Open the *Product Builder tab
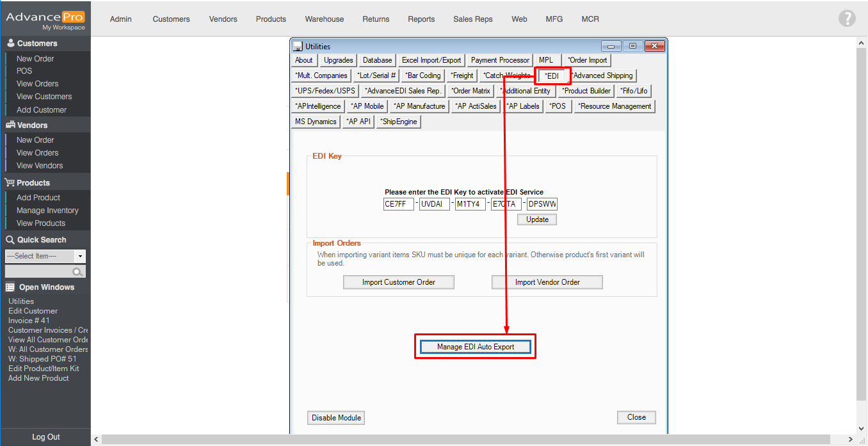Viewport: 868px width, 446px height. tap(586, 91)
